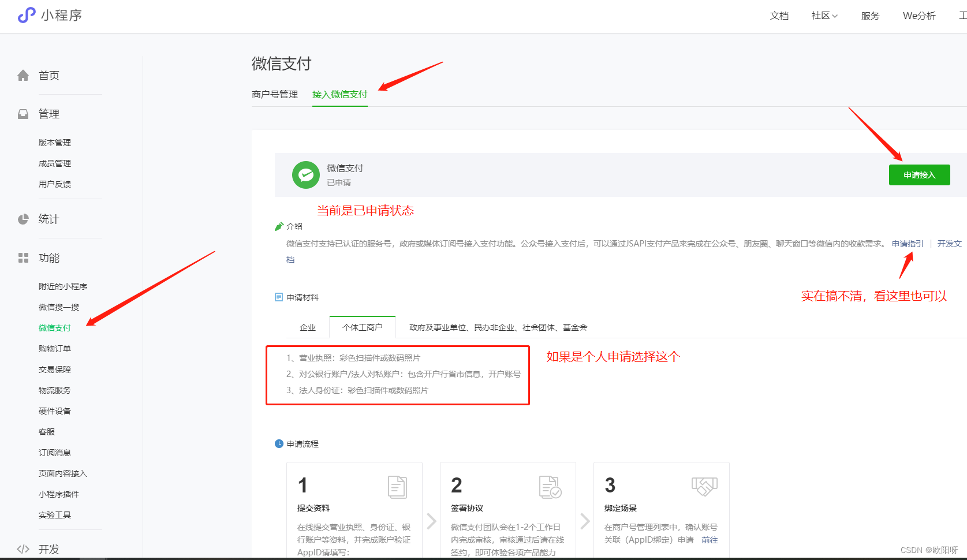The width and height of the screenshot is (967, 560).
Task: Click the 绑定场景 step title
Action: (621, 508)
